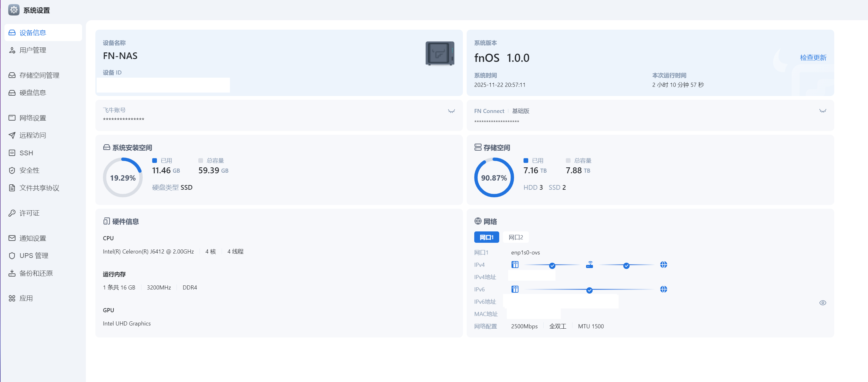
Task: Click the FN-NAS device thumbnail image
Action: click(x=440, y=53)
